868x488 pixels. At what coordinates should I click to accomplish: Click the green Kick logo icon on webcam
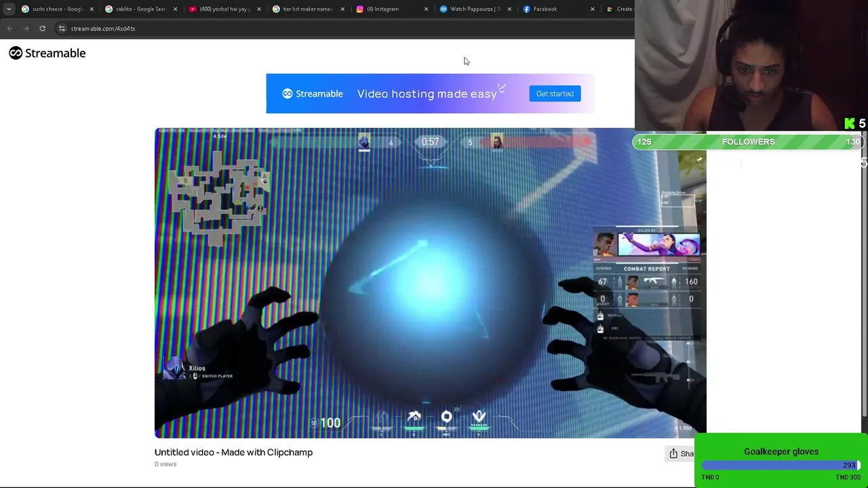click(849, 123)
